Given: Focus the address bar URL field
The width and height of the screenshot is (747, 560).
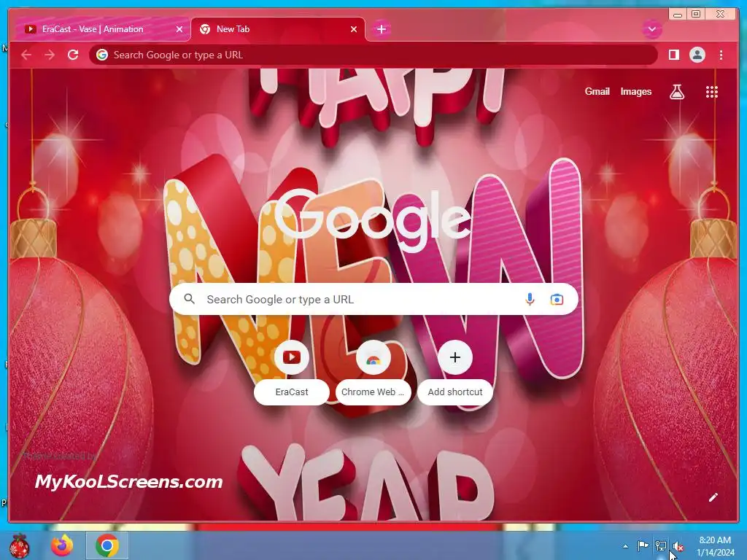Looking at the screenshot, I should [x=373, y=55].
